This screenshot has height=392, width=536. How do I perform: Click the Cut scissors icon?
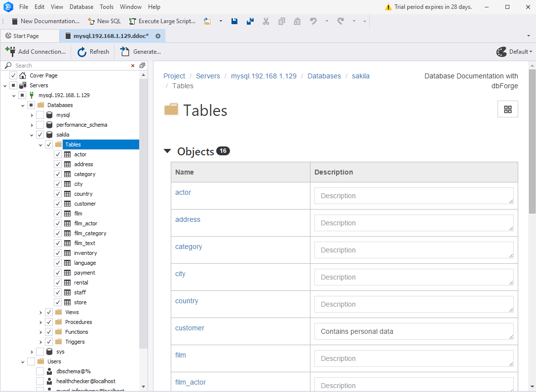(x=266, y=21)
